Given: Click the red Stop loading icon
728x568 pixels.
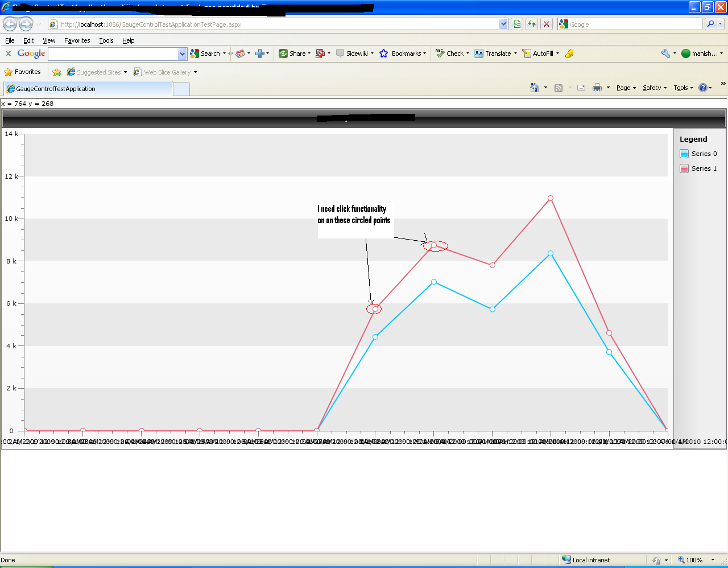Looking at the screenshot, I should 546,24.
